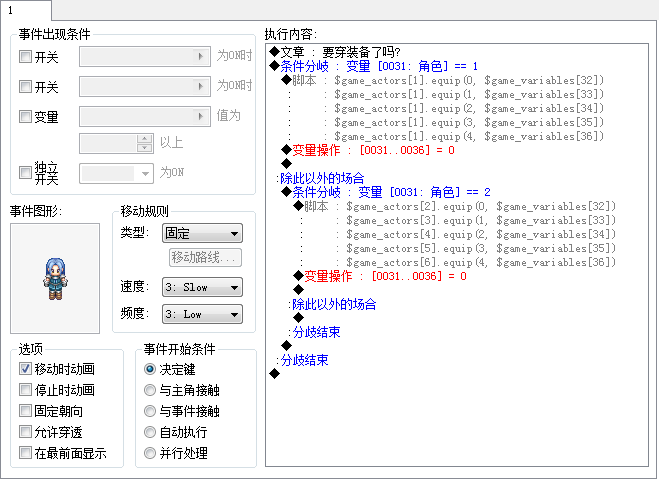The height and width of the screenshot is (480, 659).
Task: Select the 条件分岐 变量 [0031:角色] == 2 line
Action: point(386,192)
